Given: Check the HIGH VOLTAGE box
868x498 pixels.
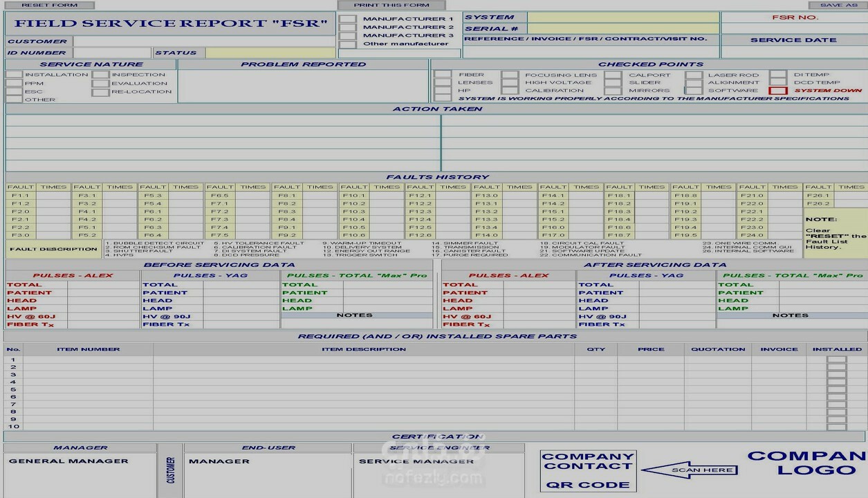Looking at the screenshot, I should [x=510, y=82].
